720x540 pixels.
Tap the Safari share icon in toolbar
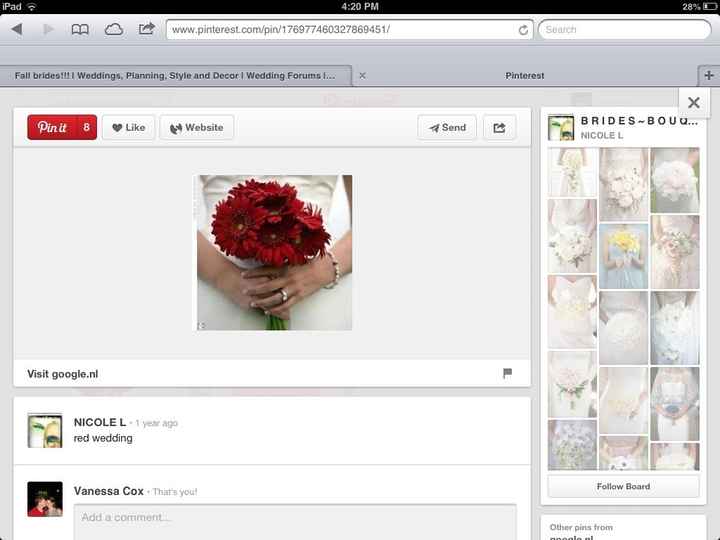pos(146,29)
